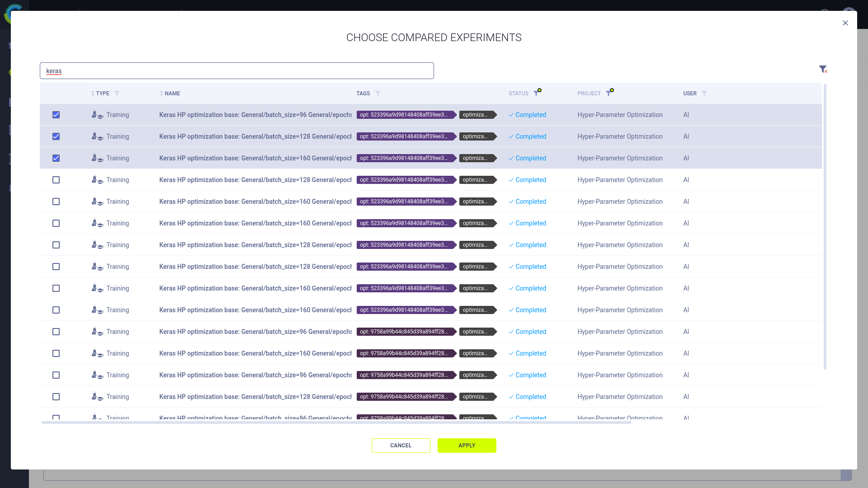Uncheck the first batch_size=96 experiment
Viewport: 868px width, 488px height.
click(x=56, y=115)
